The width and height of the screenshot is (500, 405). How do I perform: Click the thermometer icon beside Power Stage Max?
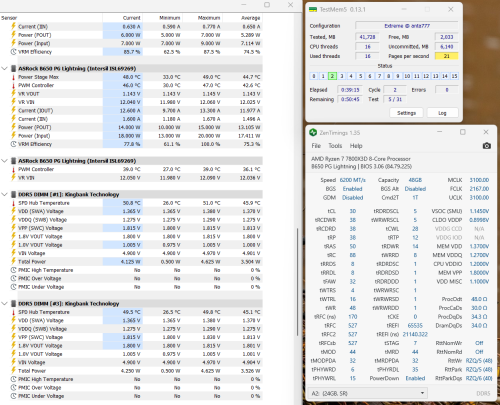click(13, 77)
